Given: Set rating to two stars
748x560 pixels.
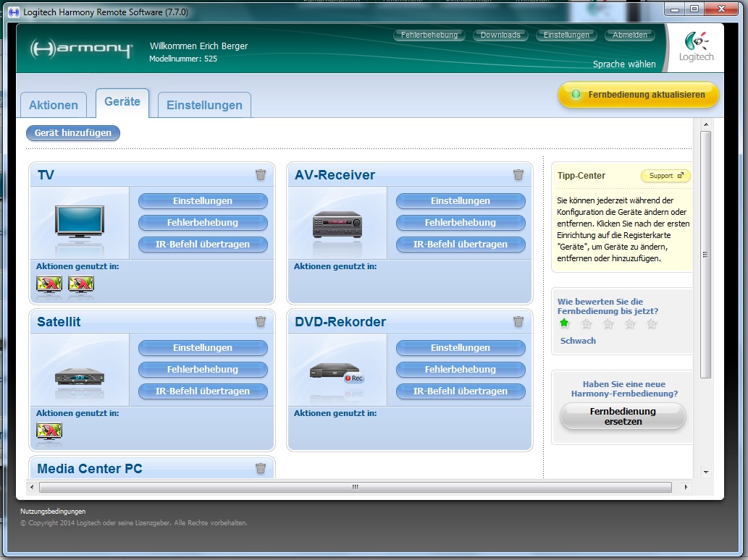Looking at the screenshot, I should [587, 323].
